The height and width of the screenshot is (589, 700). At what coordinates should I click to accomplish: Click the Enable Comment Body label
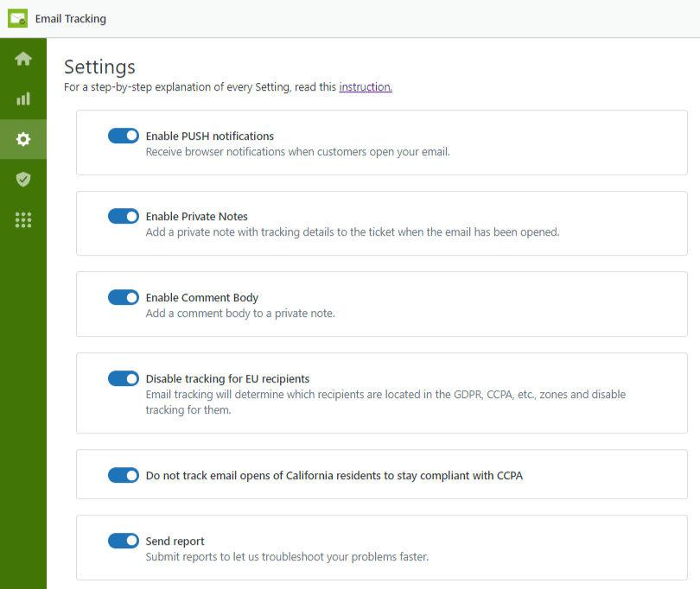(x=202, y=298)
